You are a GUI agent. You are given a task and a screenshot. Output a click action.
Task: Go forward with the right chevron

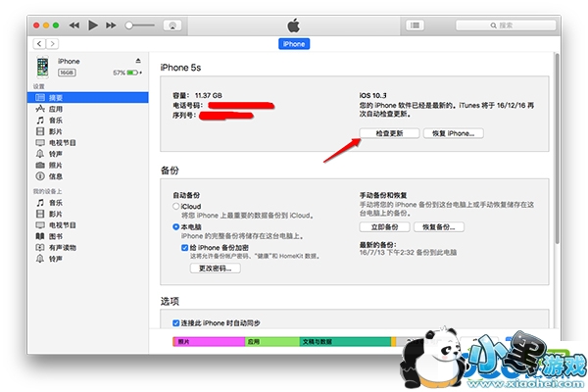click(53, 44)
